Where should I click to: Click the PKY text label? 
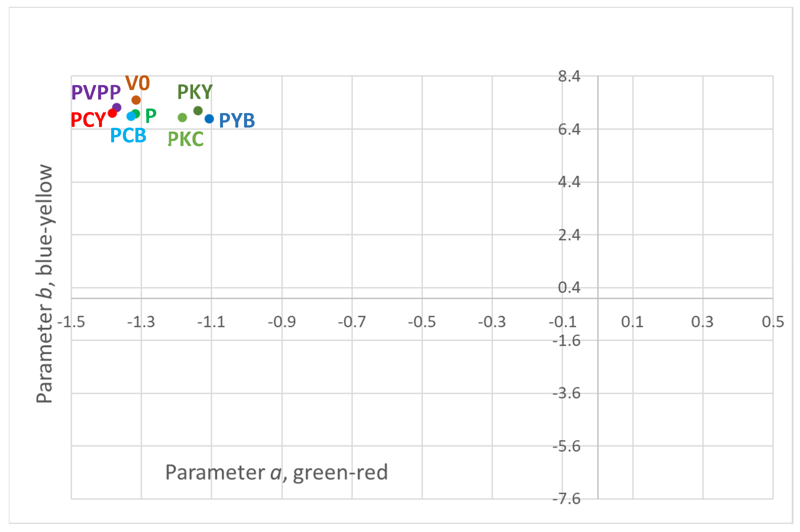(195, 92)
